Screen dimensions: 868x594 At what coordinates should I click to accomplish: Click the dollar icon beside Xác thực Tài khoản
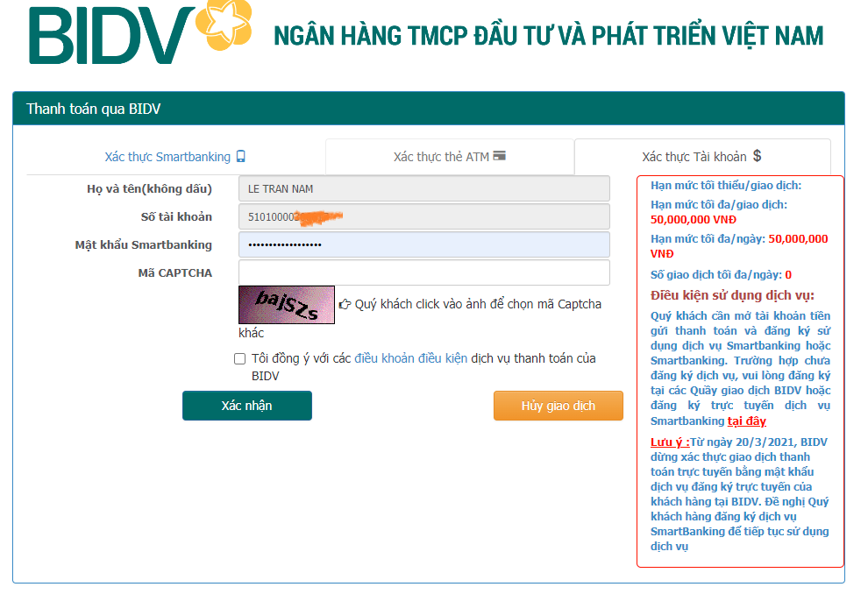coord(757,156)
